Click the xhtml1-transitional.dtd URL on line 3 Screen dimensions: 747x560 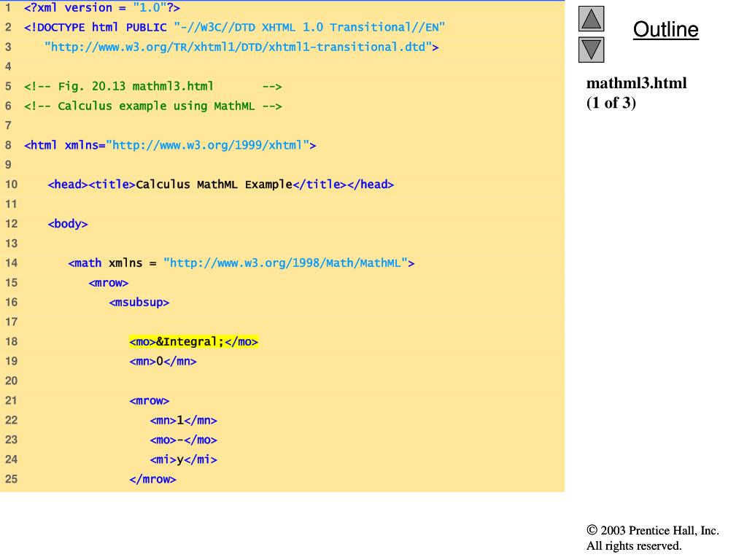pos(241,47)
